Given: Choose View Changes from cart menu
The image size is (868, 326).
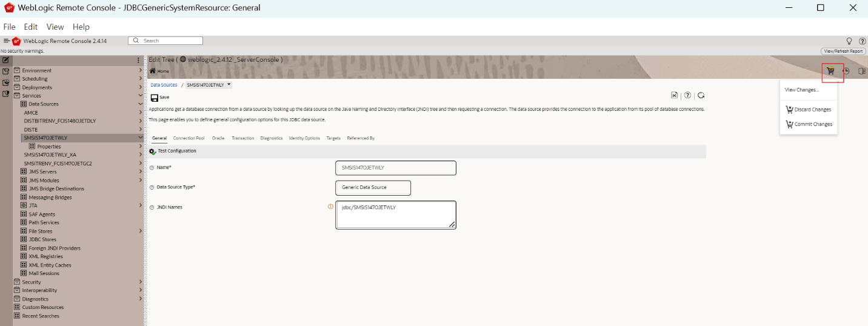Looking at the screenshot, I should [x=802, y=90].
